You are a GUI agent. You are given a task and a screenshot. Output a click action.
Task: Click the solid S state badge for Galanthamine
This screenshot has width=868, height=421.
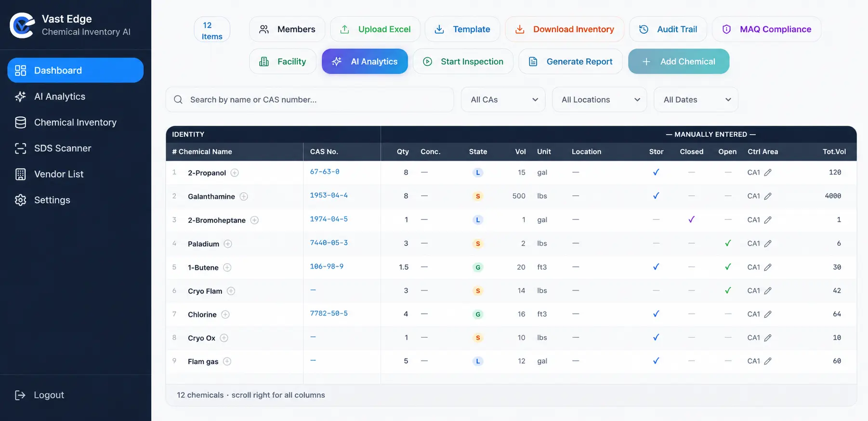[x=478, y=196]
